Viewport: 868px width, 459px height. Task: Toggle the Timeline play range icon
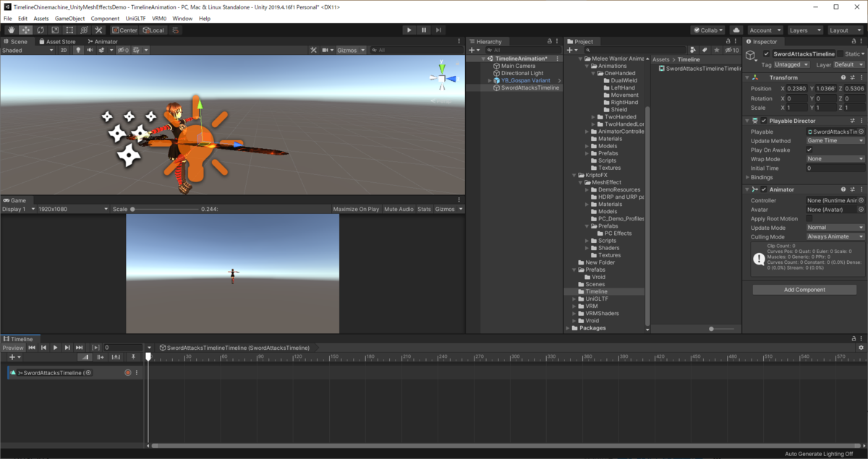pyautogui.click(x=95, y=348)
